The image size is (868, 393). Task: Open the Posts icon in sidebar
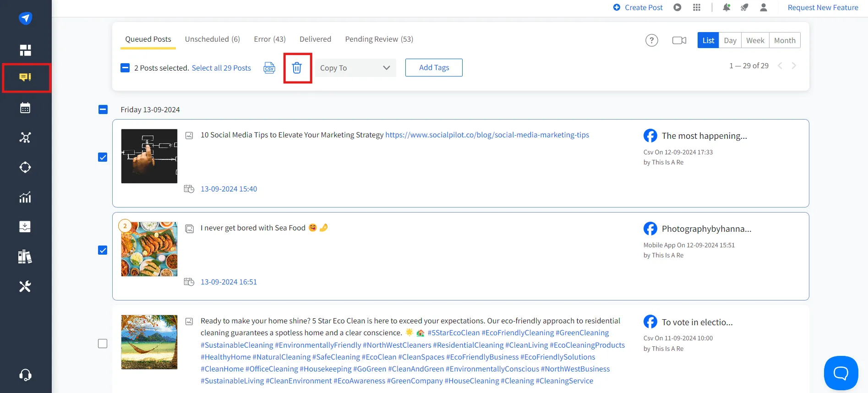[25, 77]
